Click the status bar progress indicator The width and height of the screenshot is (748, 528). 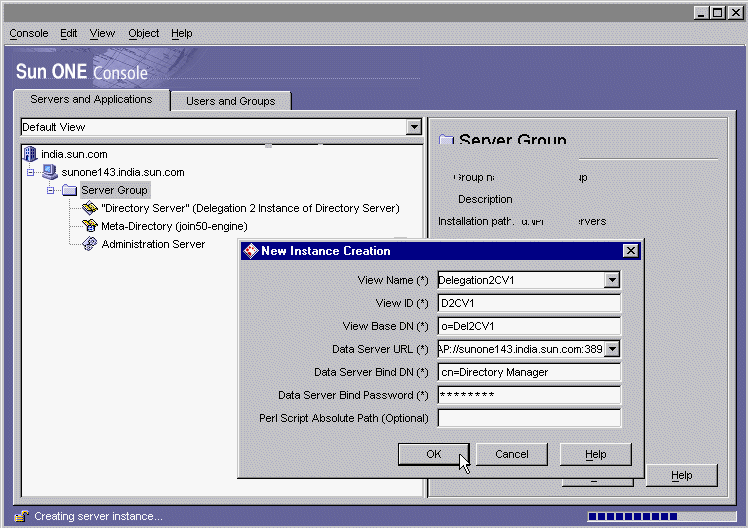point(662,516)
